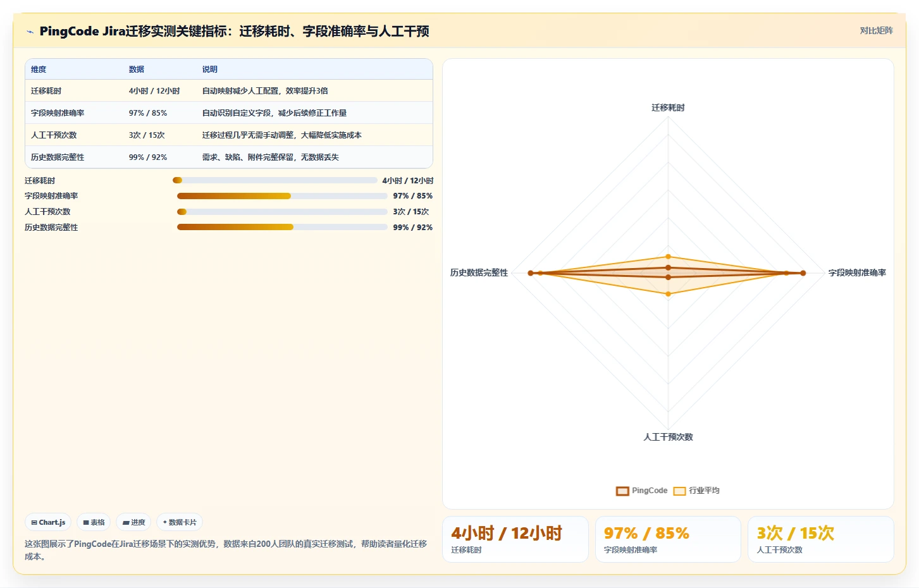The height and width of the screenshot is (588, 919).
Task: Click the 人工干预次数 axis label on the radar chart
Action: point(668,437)
